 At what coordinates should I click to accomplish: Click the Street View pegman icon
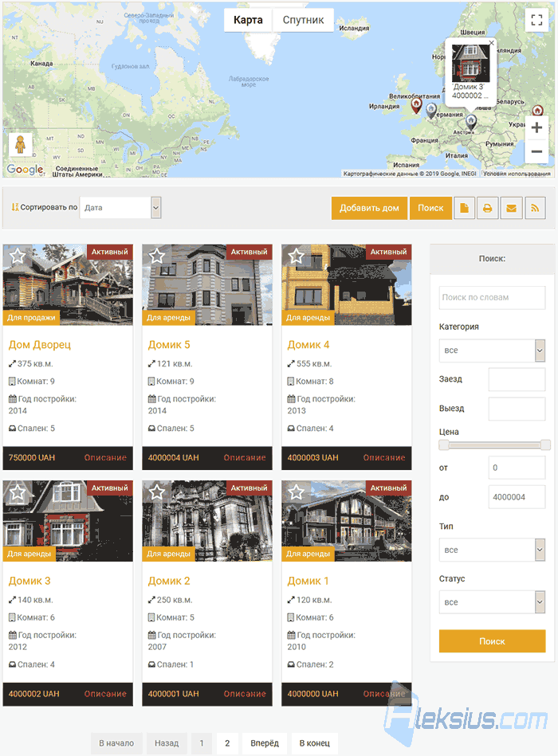20,144
